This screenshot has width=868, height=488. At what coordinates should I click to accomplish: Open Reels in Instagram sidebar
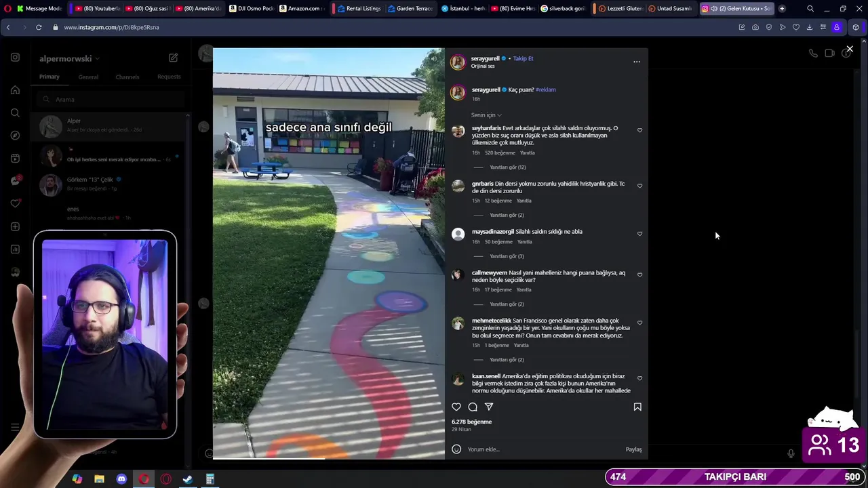coord(15,158)
